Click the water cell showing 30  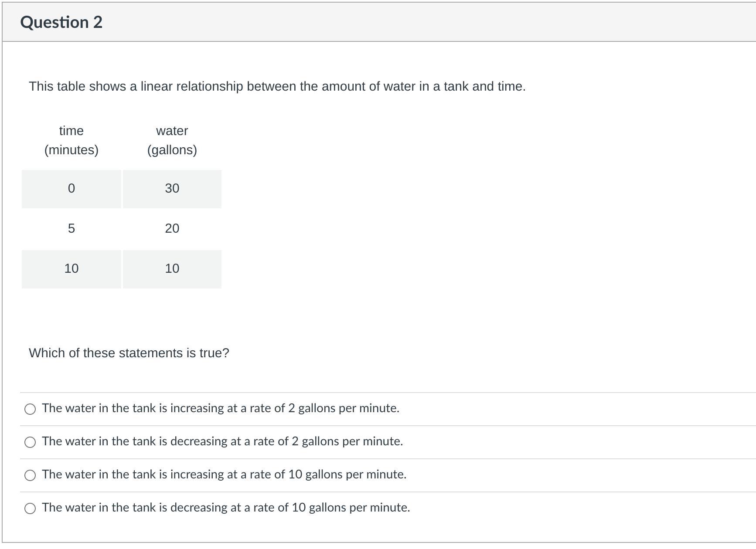172,189
